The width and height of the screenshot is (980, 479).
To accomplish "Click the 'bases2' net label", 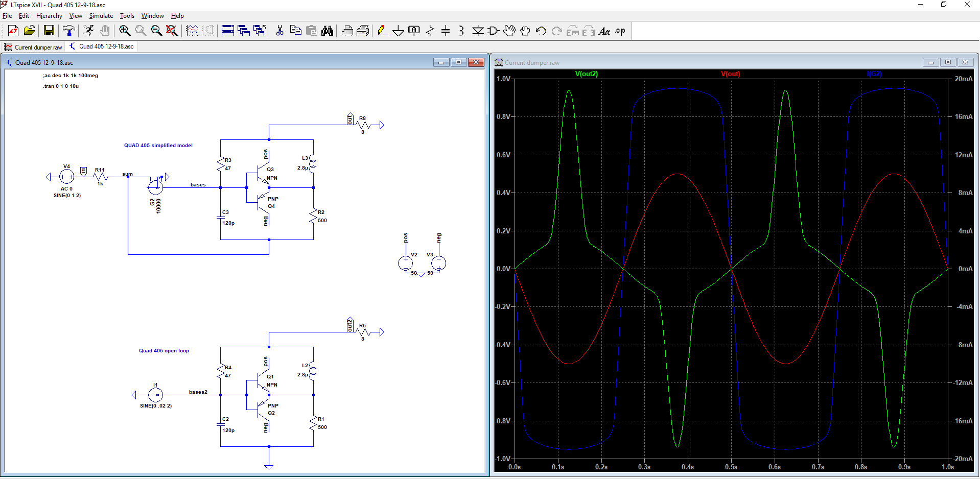I will 198,392.
